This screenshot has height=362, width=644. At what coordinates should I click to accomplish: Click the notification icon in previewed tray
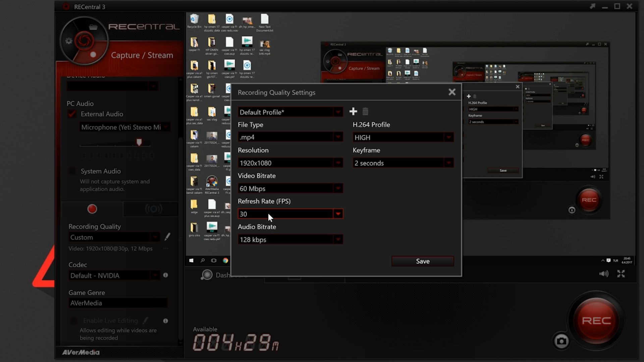click(608, 260)
